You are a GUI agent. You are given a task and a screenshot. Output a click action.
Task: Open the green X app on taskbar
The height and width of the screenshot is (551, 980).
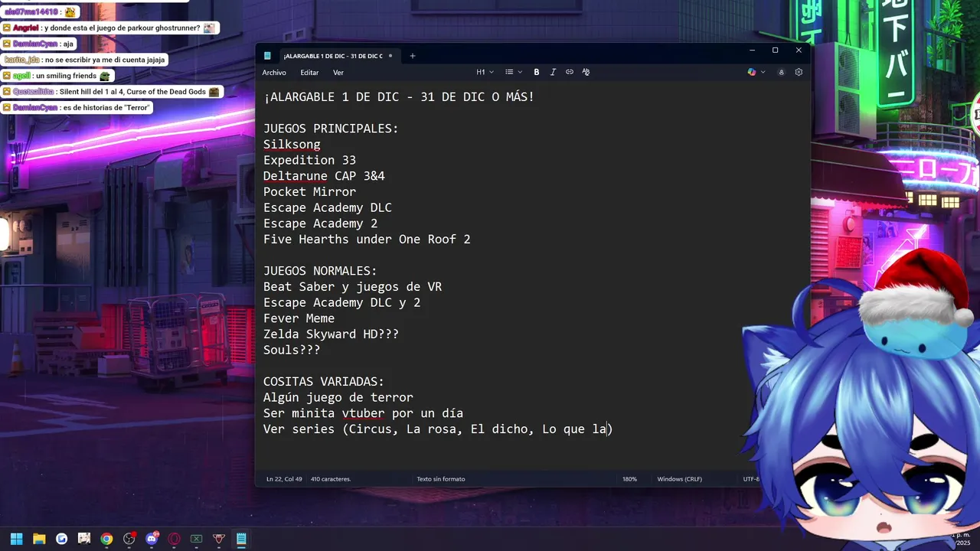(197, 539)
